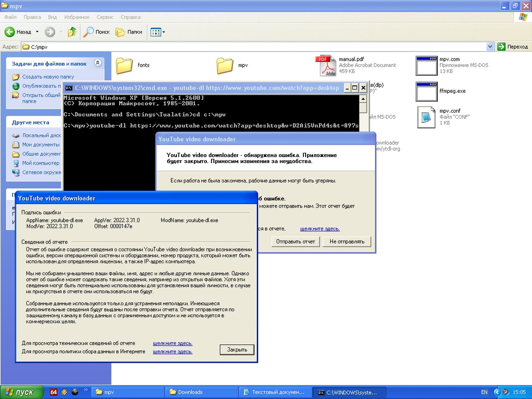Switch to C:\WINDOWS\syste... taskbar button

pos(349,392)
